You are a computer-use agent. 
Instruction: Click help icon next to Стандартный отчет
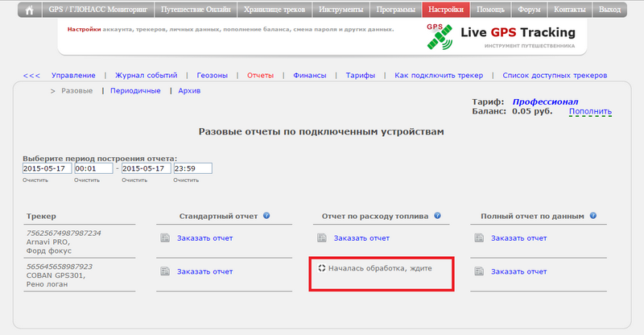266,216
